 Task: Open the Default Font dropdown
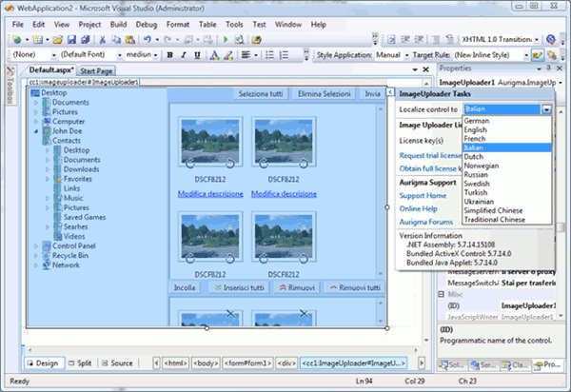120,55
